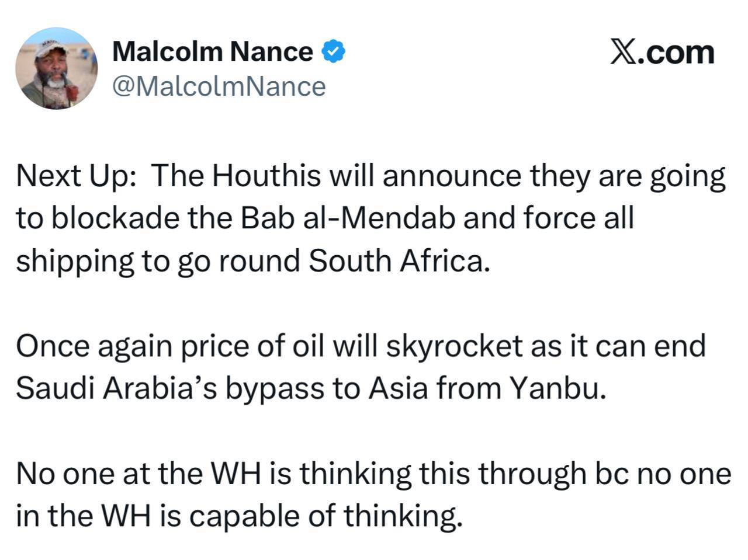Click the X logo in the corner
The width and height of the screenshot is (748, 560).
623,52
